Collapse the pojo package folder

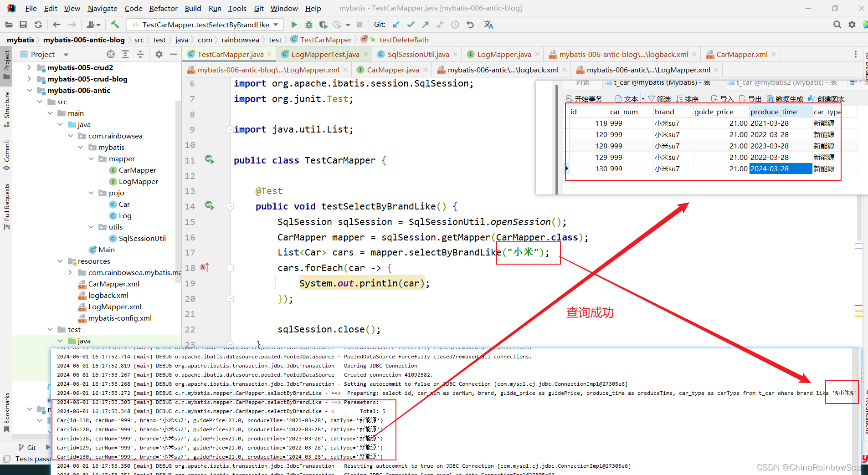pos(91,193)
